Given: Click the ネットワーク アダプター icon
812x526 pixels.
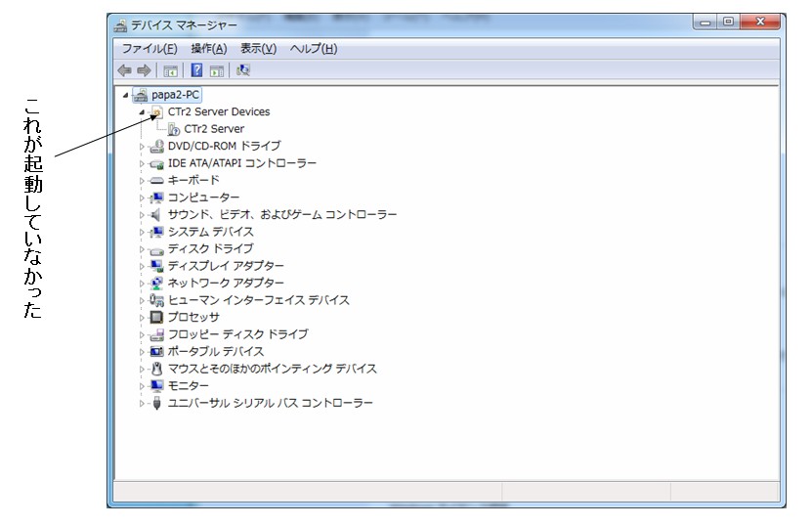Looking at the screenshot, I should coord(156,283).
